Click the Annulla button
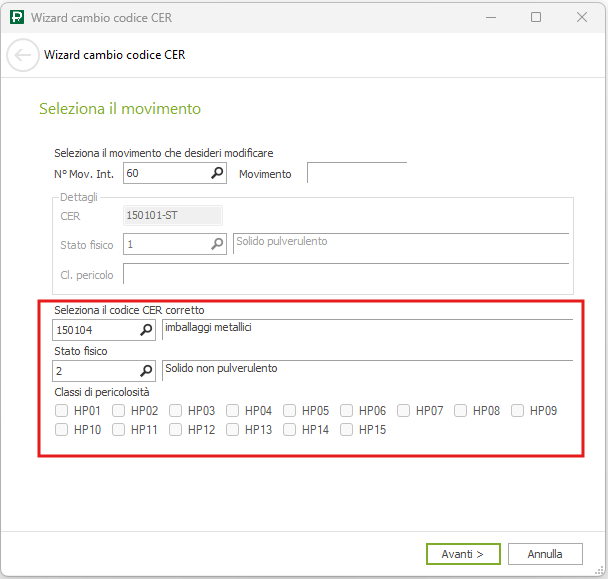The width and height of the screenshot is (608, 579). pyautogui.click(x=545, y=554)
